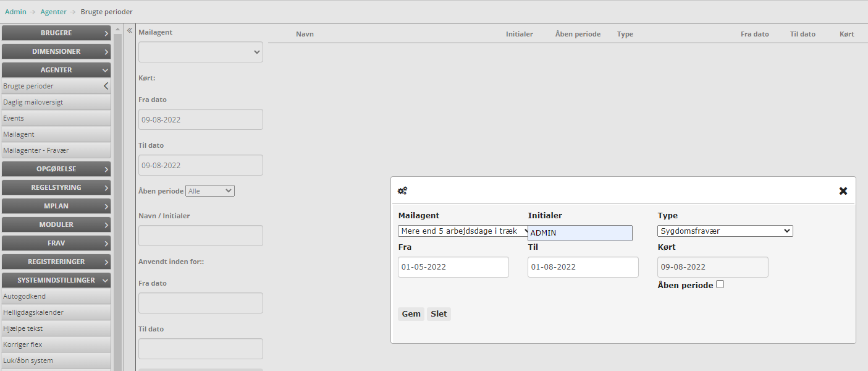Image resolution: width=868 pixels, height=371 pixels.
Task: Open the Åben periode 'Alle' dropdown
Action: (x=210, y=191)
